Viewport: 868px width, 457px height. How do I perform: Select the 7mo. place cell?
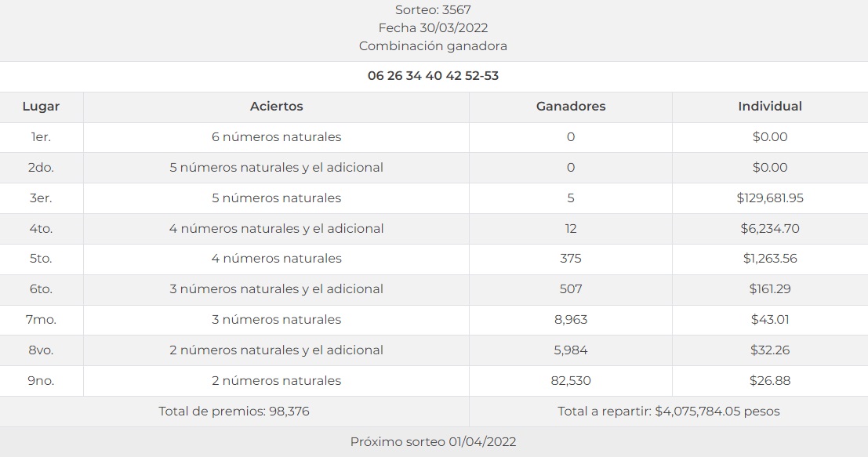pos(41,320)
